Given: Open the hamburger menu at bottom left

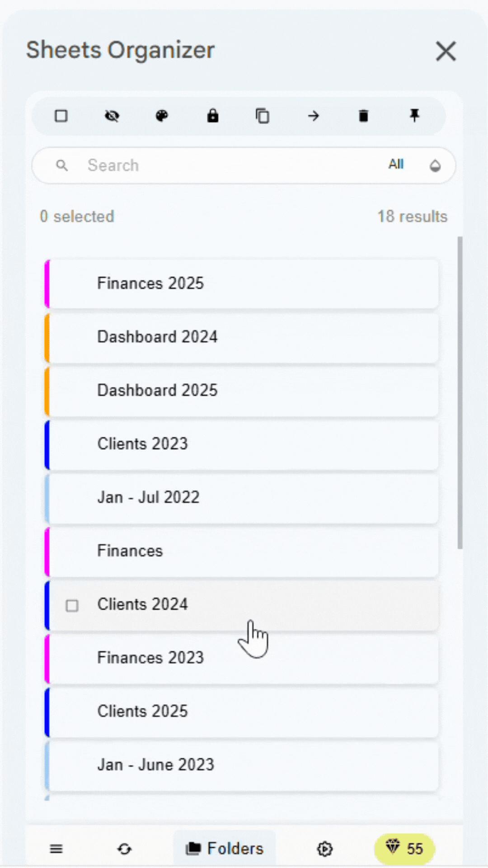Looking at the screenshot, I should click(56, 849).
